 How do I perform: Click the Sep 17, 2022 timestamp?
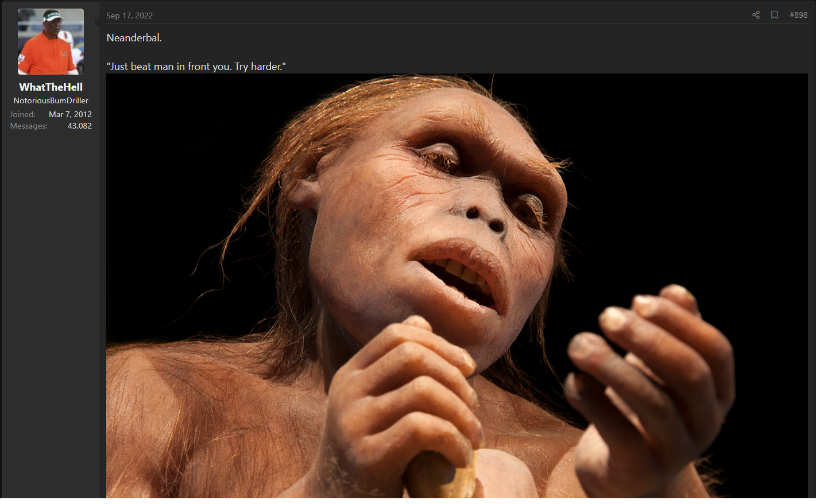(x=130, y=15)
